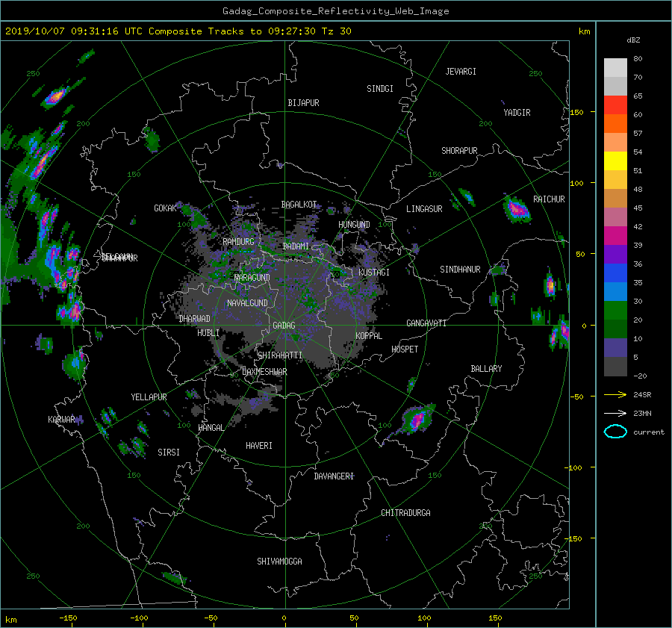The image size is (672, 628).
Task: Select the green 30 dBZ color swatch
Action: (x=615, y=310)
